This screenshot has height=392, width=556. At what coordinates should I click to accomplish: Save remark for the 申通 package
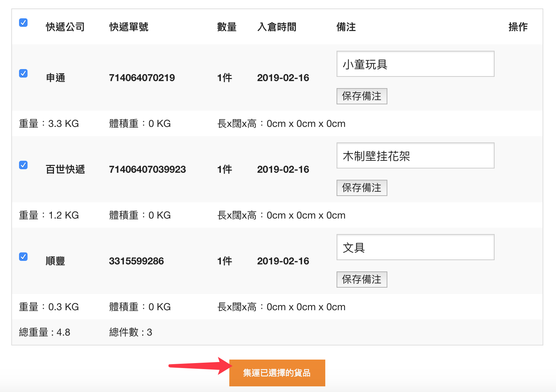362,96
